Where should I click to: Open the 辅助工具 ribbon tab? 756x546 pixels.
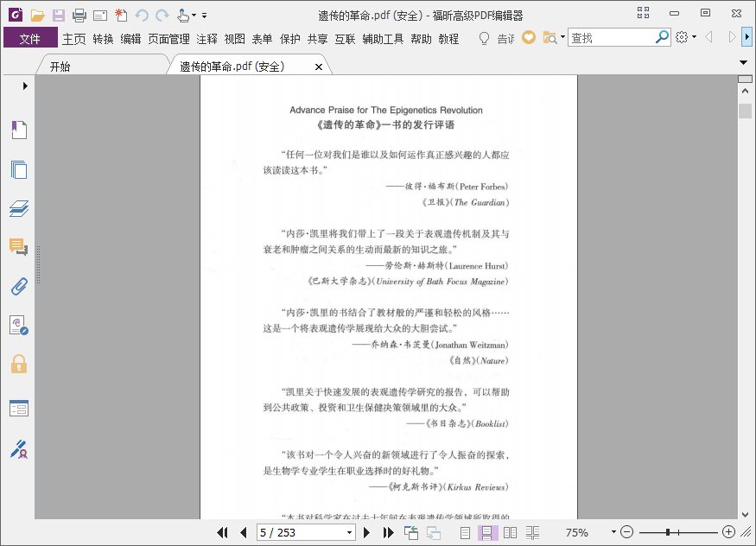383,39
